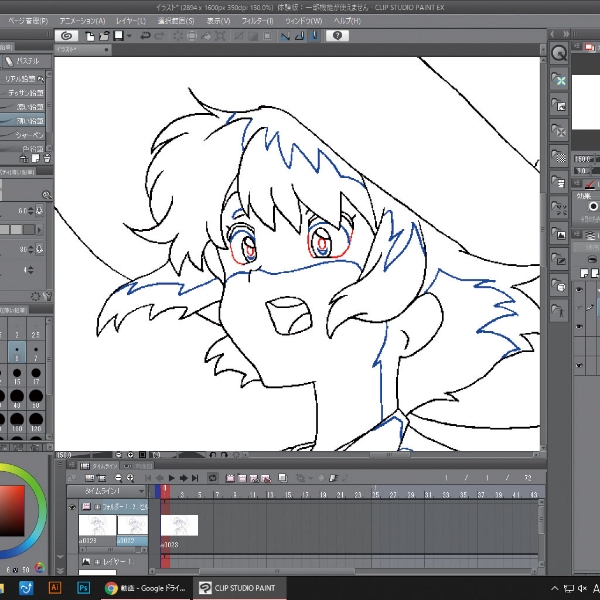The width and height of the screenshot is (600, 600).
Task: Open the ウィンドウ(W) menu
Action: (x=303, y=21)
